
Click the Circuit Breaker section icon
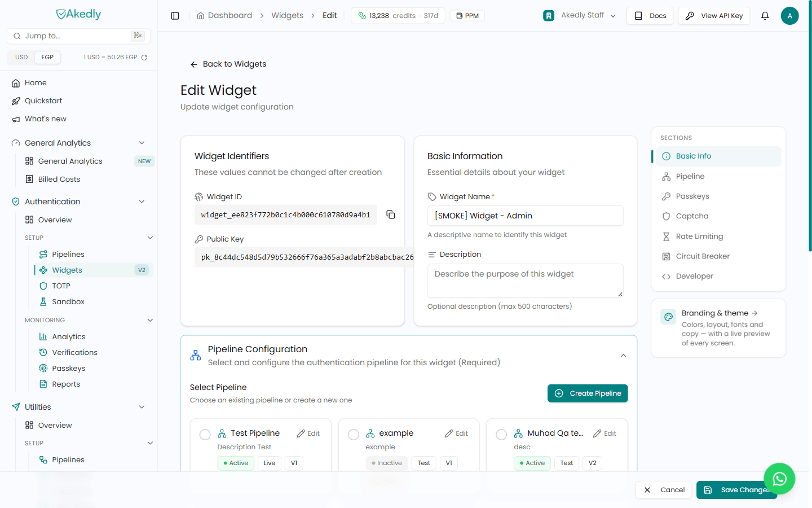coord(666,256)
